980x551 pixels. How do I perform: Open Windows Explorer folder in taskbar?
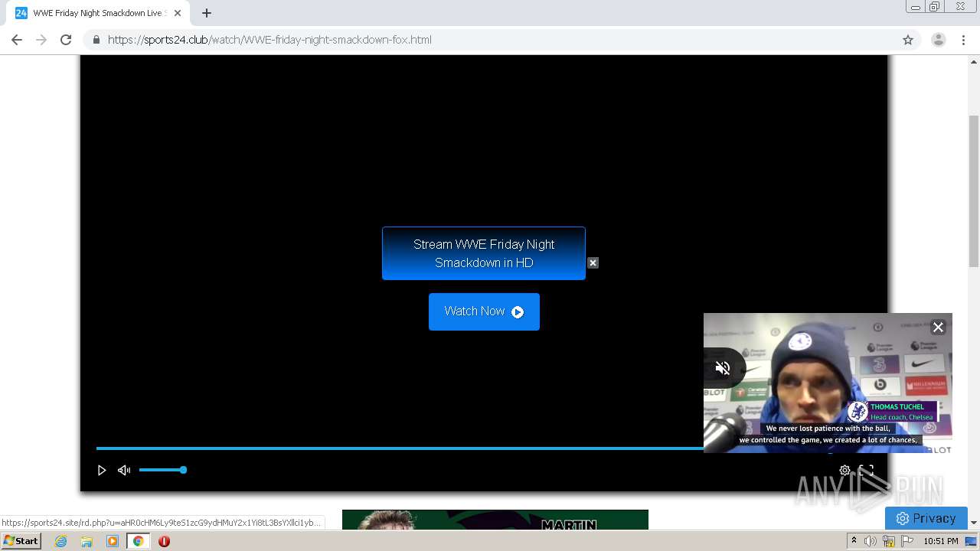[87, 541]
